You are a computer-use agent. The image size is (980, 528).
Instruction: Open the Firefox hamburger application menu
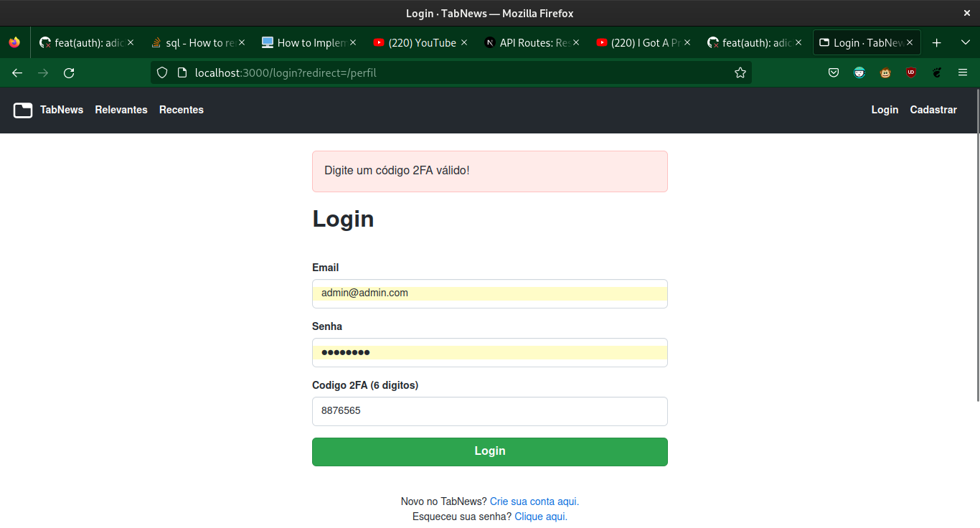pyautogui.click(x=963, y=72)
